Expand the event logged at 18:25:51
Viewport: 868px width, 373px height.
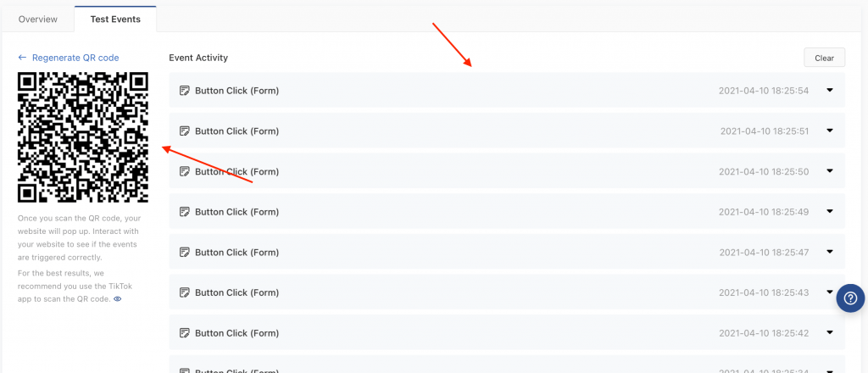[x=829, y=131]
